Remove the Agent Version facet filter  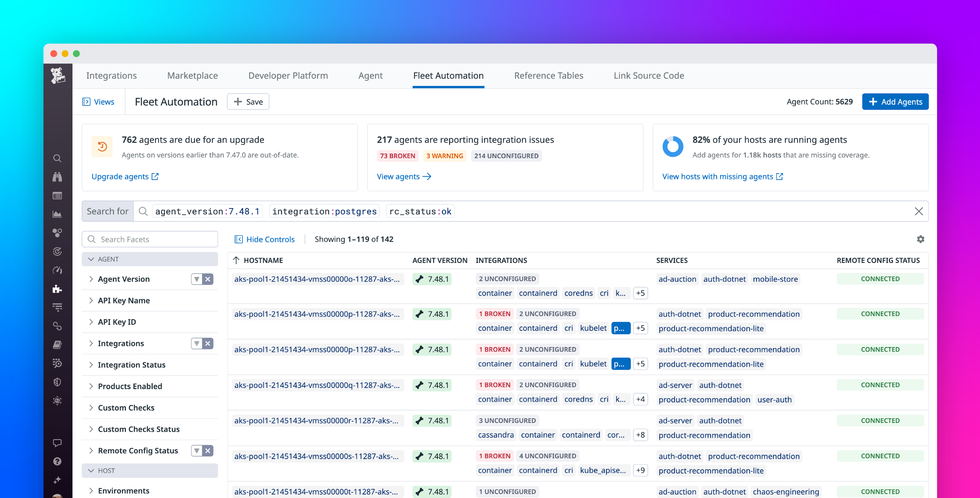click(x=208, y=279)
